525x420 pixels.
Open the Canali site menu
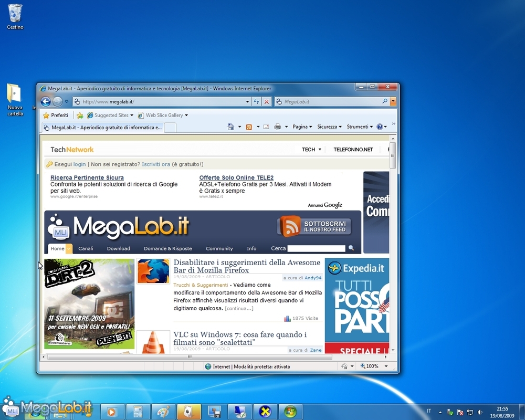[x=86, y=248]
